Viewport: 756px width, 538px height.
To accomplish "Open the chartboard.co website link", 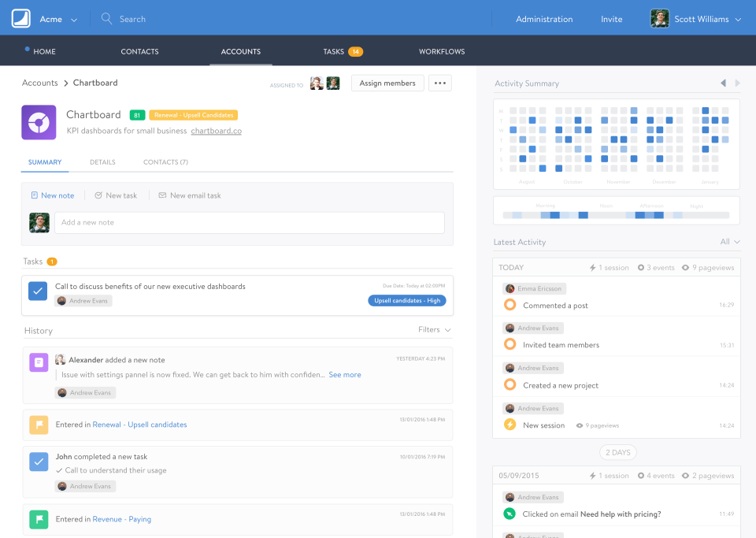I will click(x=217, y=131).
